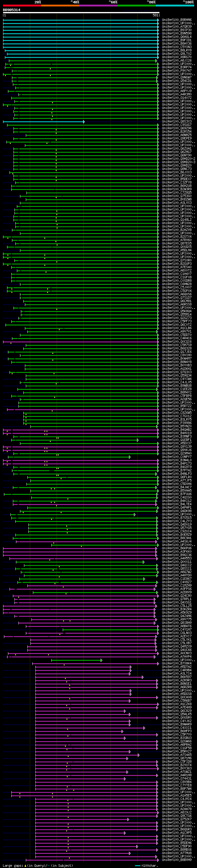This screenshot has height=868, width=197.
Task: Select hit UniRef100_A9RG70
Action: [x=177, y=57]
